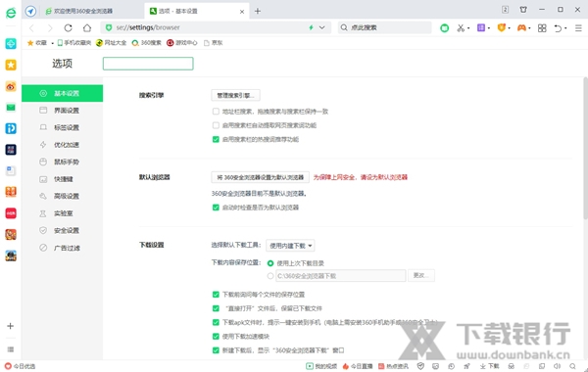Open a new tab with plus button
This screenshot has width=588, height=372.
click(258, 11)
